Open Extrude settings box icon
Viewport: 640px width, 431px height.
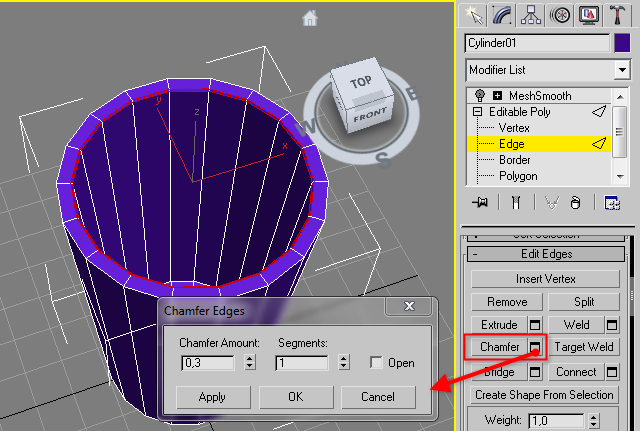click(535, 325)
